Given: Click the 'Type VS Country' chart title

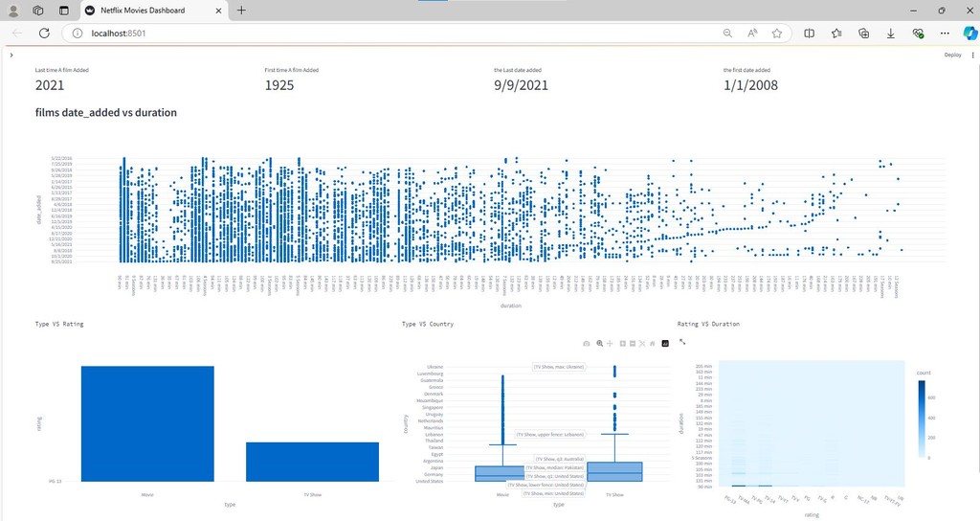Looking at the screenshot, I should 428,324.
